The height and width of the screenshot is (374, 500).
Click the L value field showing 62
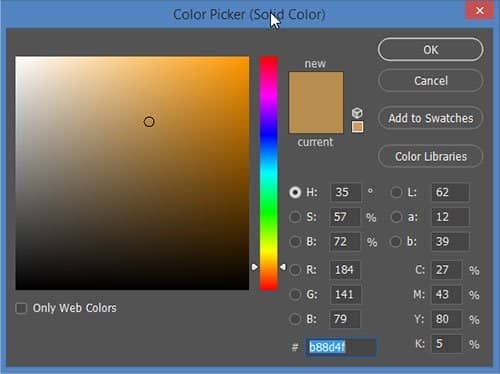(450, 192)
